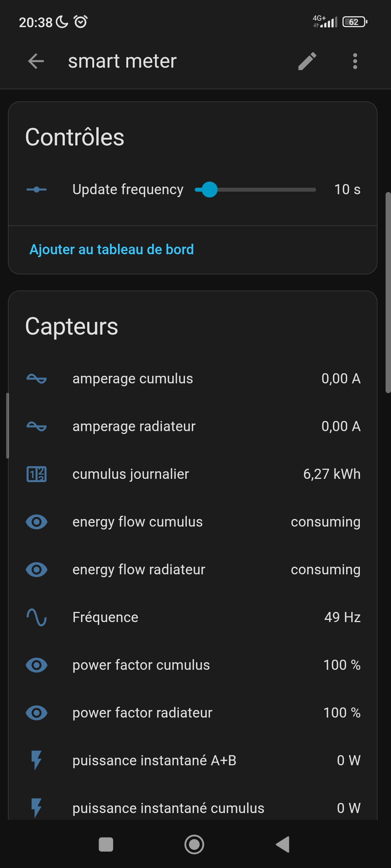The width and height of the screenshot is (391, 868).
Task: Tap the power factor radiateur eye icon
Action: point(37,713)
